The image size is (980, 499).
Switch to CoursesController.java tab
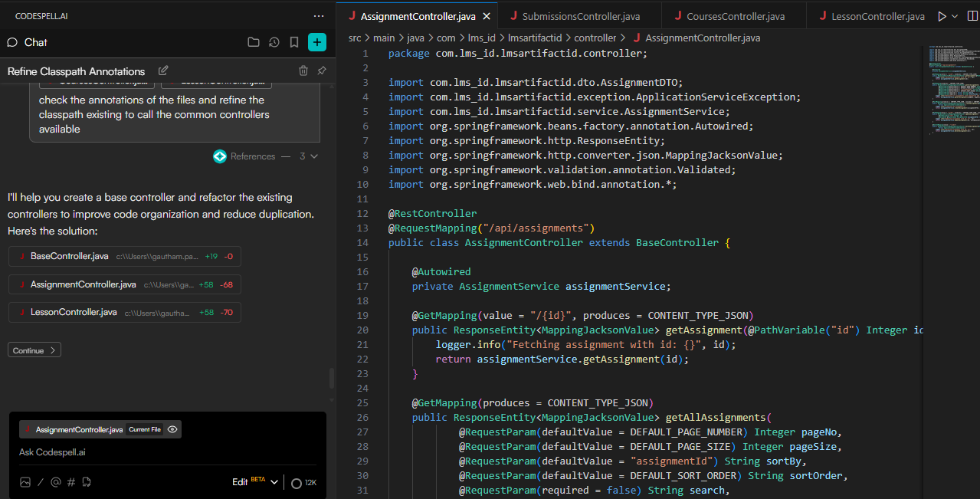click(x=736, y=16)
